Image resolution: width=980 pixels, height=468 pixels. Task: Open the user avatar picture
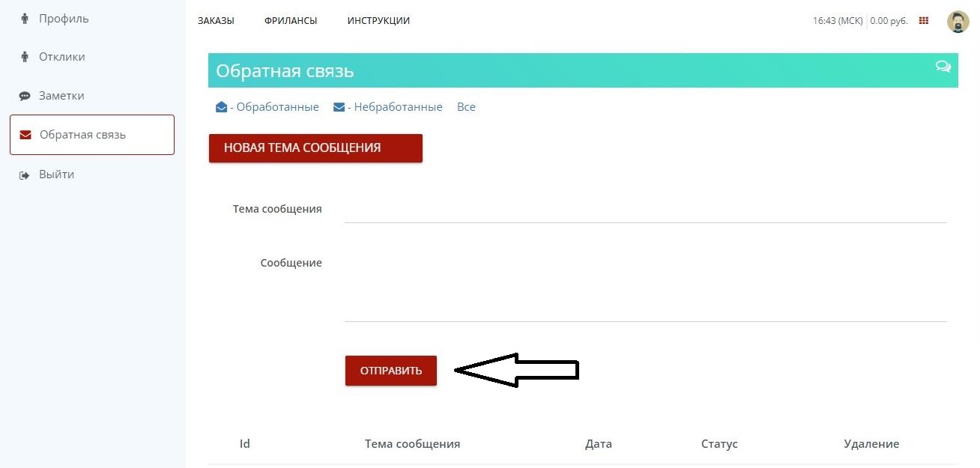pos(958,21)
